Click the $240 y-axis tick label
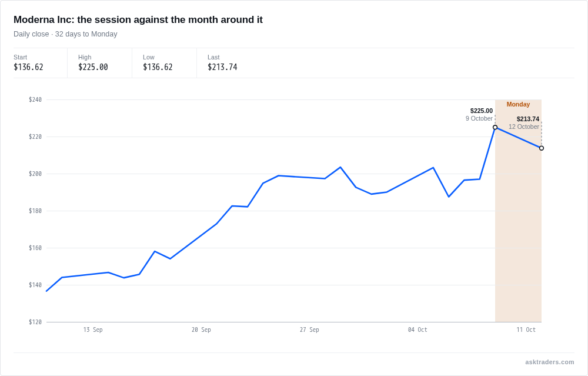Image resolution: width=588 pixels, height=376 pixels. [35, 99]
